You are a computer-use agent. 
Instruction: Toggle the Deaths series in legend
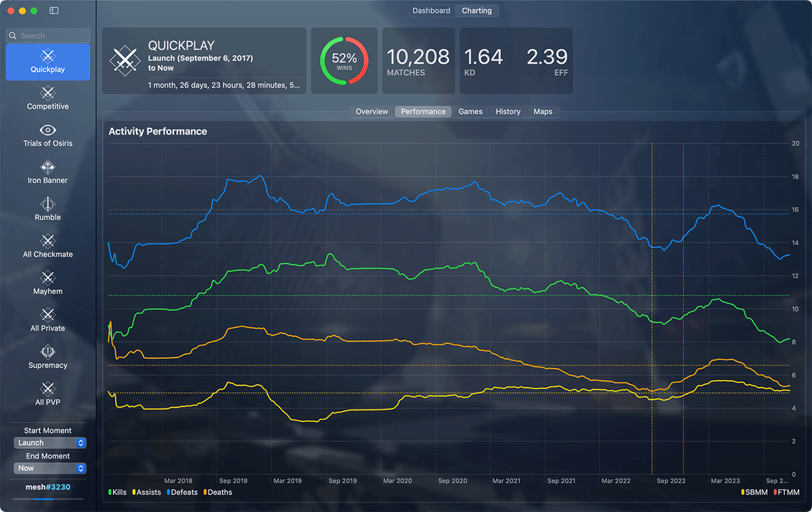(x=217, y=492)
